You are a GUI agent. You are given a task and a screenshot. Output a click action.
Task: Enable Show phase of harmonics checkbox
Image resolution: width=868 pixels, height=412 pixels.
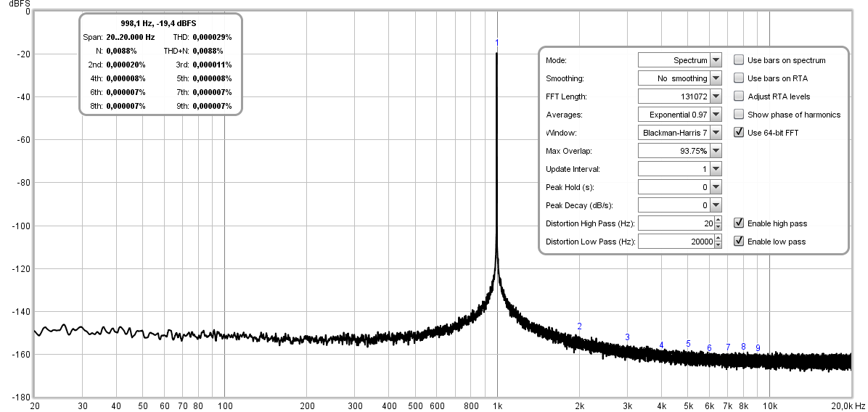tap(739, 115)
